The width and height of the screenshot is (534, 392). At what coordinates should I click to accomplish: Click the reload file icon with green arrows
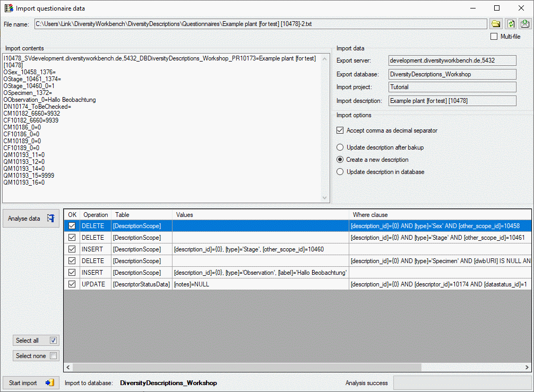point(511,24)
